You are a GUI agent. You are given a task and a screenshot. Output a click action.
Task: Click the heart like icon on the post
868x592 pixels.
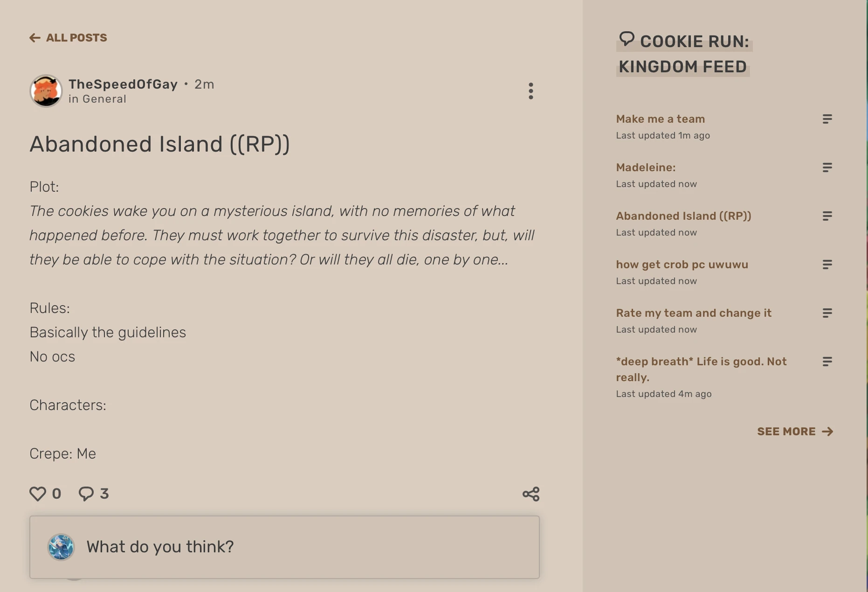38,494
